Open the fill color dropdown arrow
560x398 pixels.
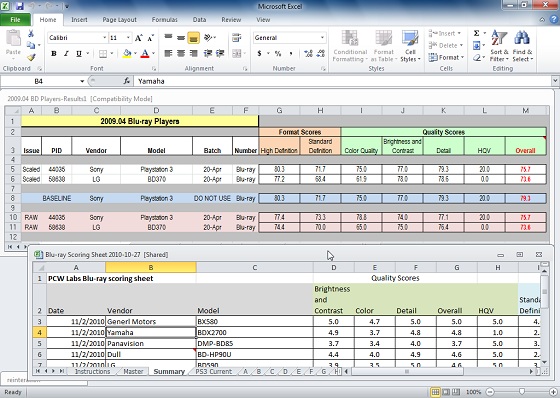pos(135,54)
